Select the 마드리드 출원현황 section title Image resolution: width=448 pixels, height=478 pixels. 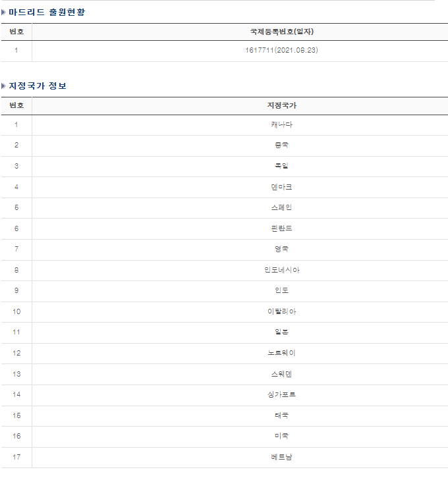point(47,13)
